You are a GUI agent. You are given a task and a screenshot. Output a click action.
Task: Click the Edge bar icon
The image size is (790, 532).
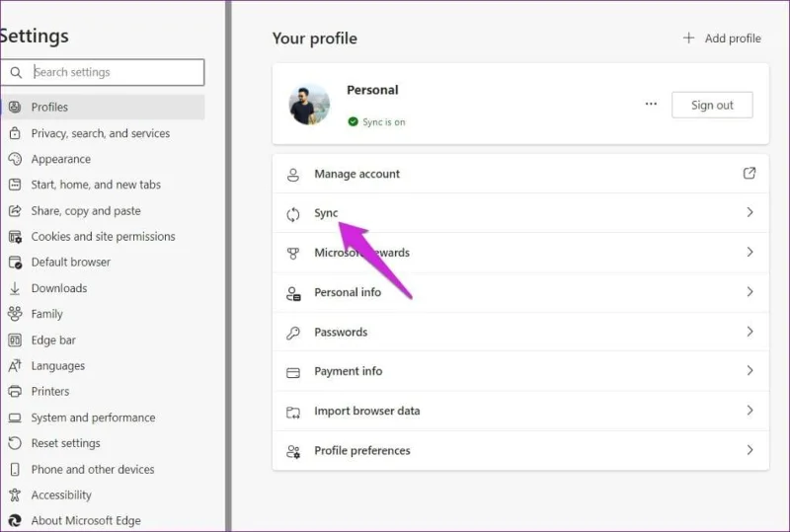15,341
